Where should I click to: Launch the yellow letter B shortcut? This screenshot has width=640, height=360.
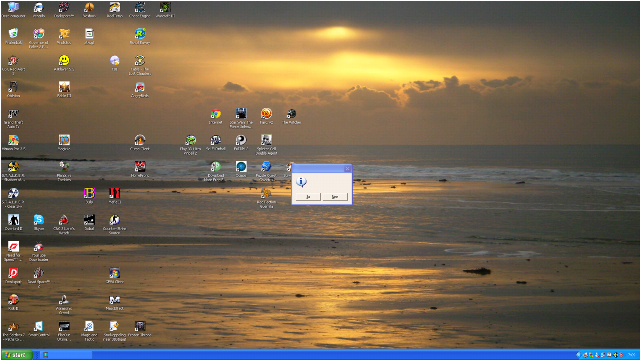89,193
